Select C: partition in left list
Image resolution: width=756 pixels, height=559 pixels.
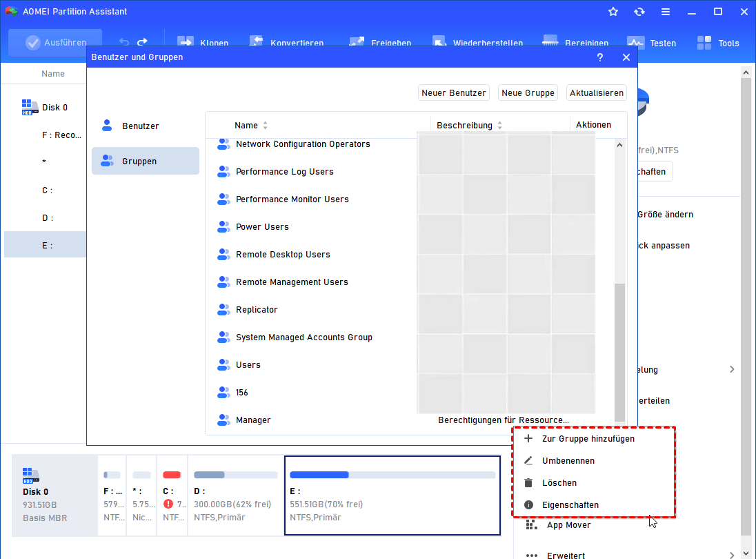click(x=47, y=190)
